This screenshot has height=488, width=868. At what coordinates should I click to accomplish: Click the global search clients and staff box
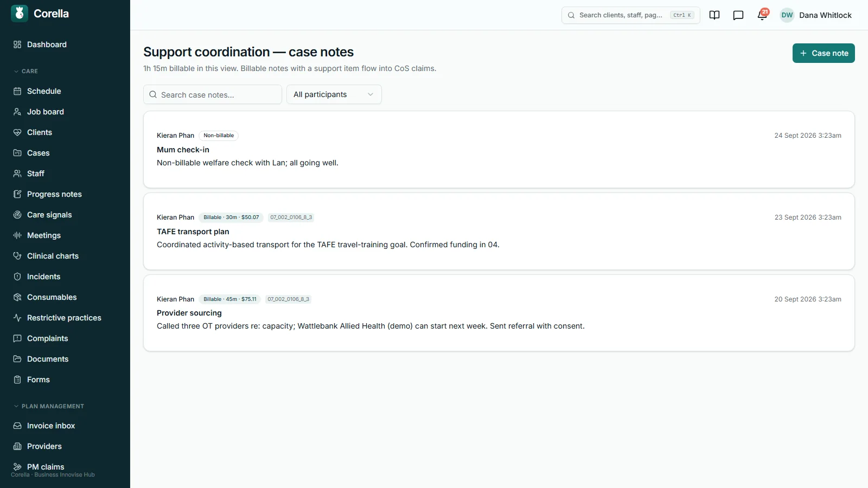point(631,15)
